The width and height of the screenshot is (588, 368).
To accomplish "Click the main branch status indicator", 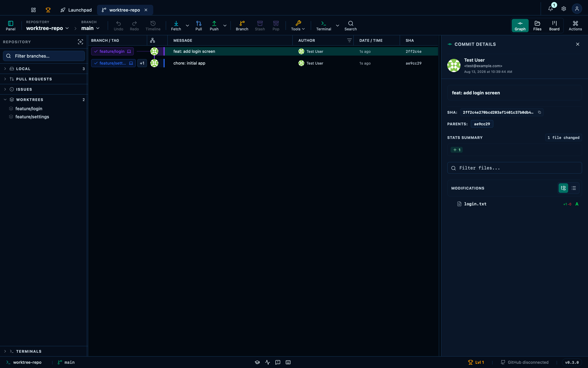I will tap(66, 362).
